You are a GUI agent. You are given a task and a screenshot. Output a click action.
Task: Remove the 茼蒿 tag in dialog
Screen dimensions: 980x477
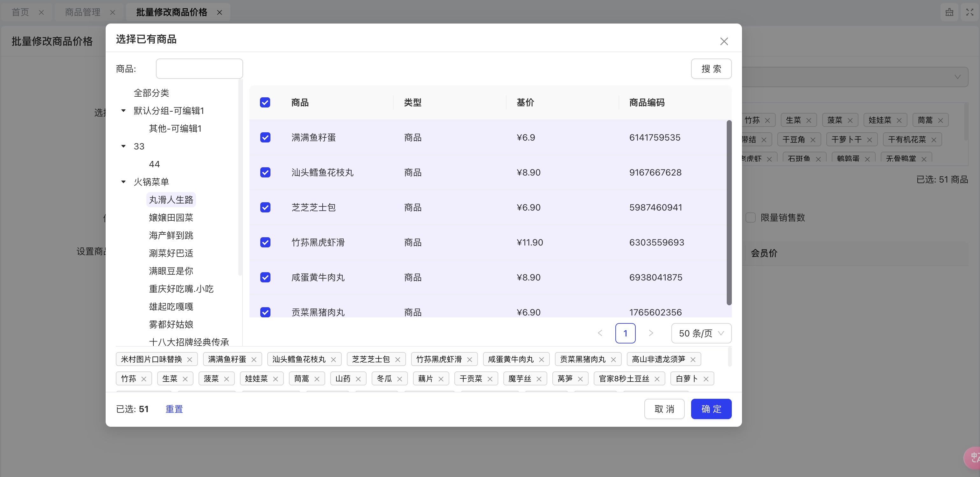[x=317, y=379]
